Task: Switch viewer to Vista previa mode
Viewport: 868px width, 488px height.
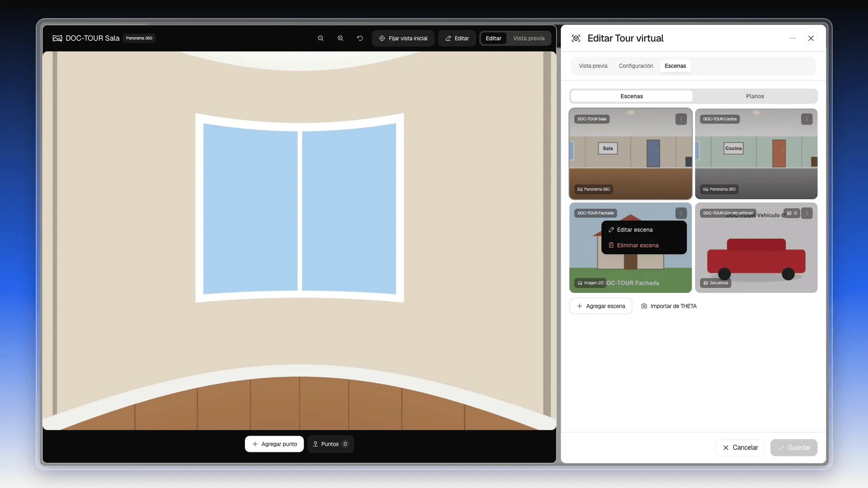Action: click(528, 38)
